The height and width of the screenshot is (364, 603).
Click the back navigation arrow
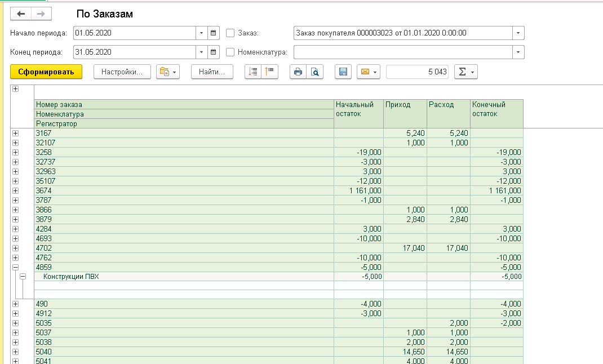(21, 14)
